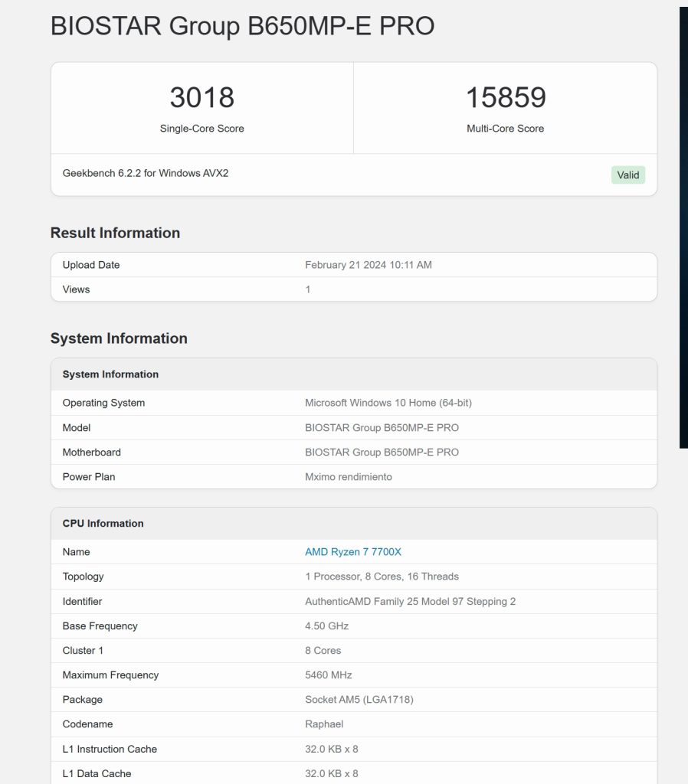Click the Views count value
Image resolution: width=688 pixels, height=784 pixels.
pyautogui.click(x=308, y=289)
